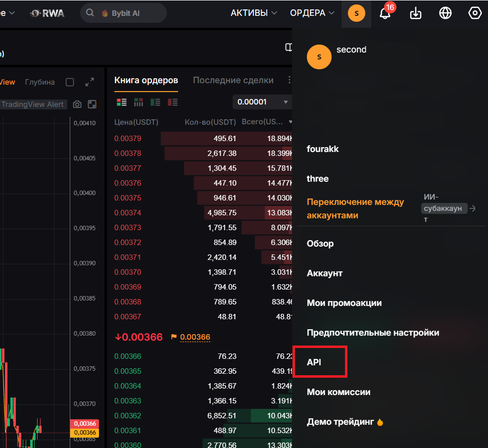Click the second profile avatar
Screen dimensions: 488x448
319,57
